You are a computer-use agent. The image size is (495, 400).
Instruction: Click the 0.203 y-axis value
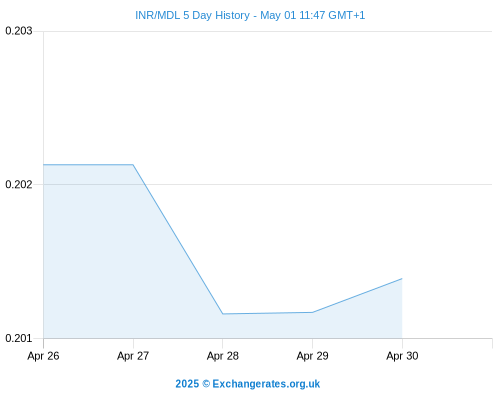[x=19, y=31]
